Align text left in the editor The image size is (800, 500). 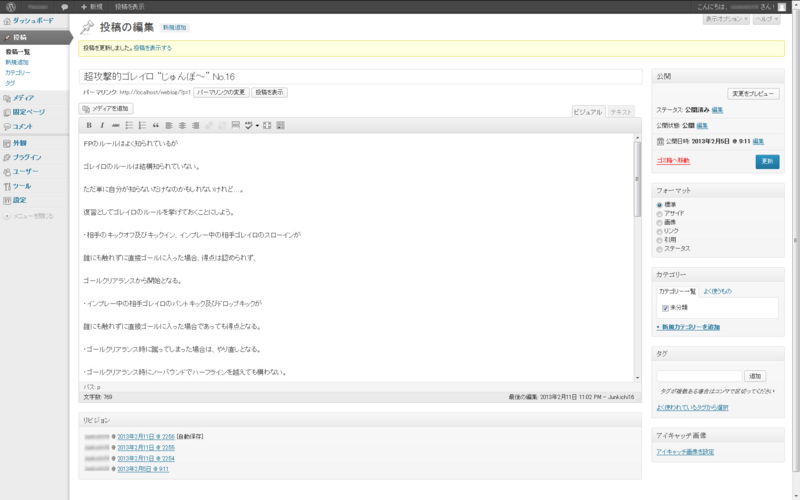coord(169,126)
